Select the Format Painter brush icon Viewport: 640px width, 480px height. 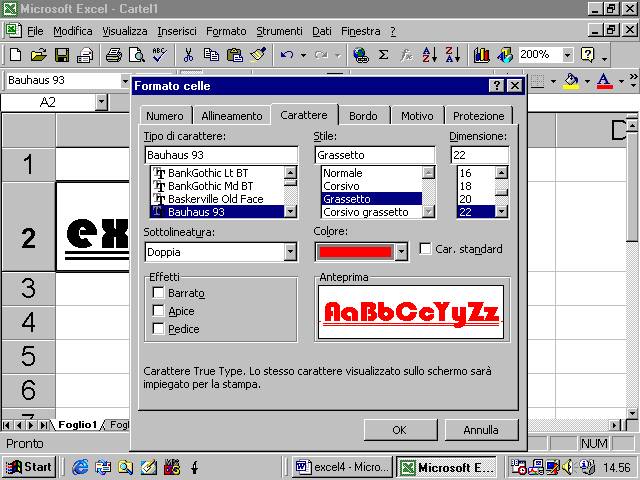point(258,55)
